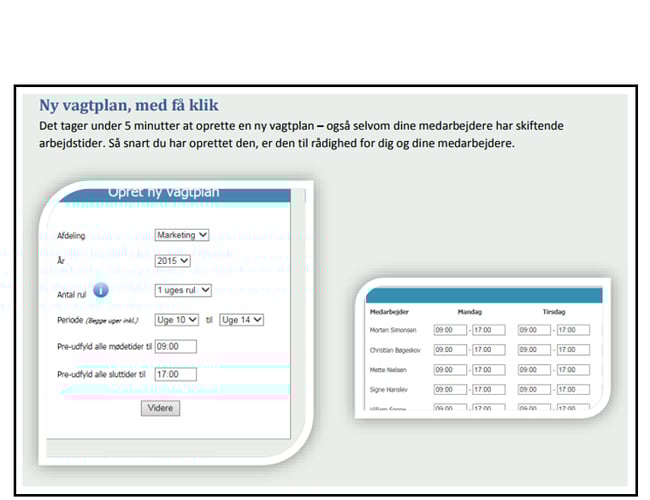
Task: Click the Afdeling label
Action: click(x=71, y=236)
